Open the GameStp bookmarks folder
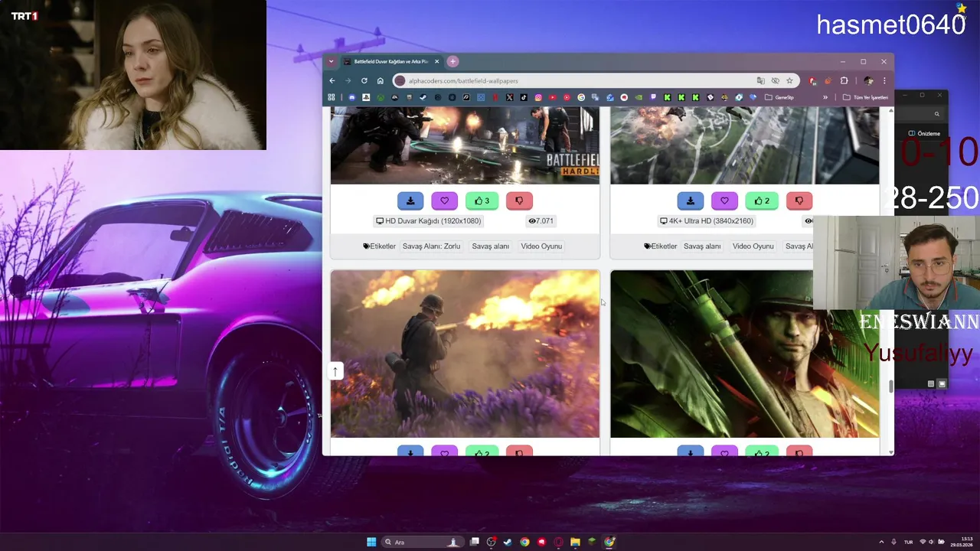980x551 pixels. click(x=779, y=97)
